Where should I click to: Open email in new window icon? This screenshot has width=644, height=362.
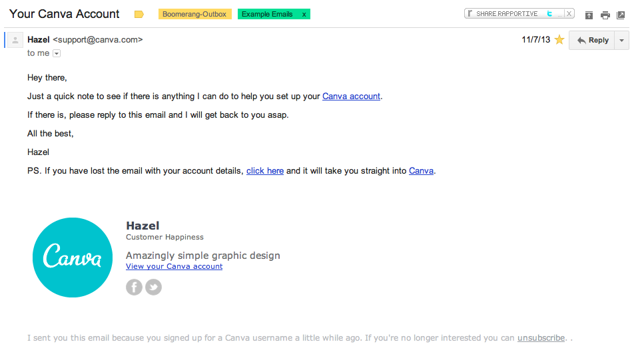pos(621,15)
